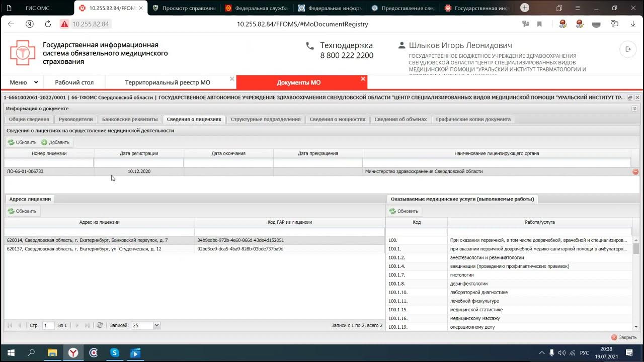This screenshot has width=644, height=362.
Task: Collapse the Информация о документе panel
Action: point(635,108)
